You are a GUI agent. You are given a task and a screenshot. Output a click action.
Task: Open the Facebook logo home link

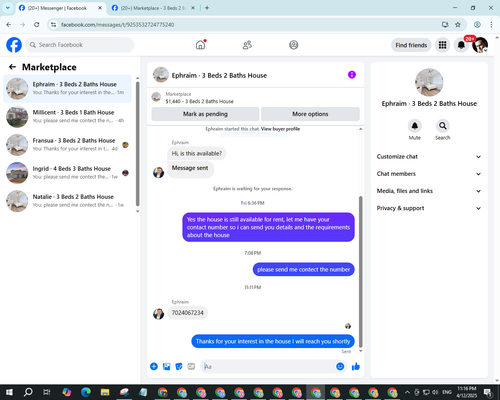click(14, 45)
